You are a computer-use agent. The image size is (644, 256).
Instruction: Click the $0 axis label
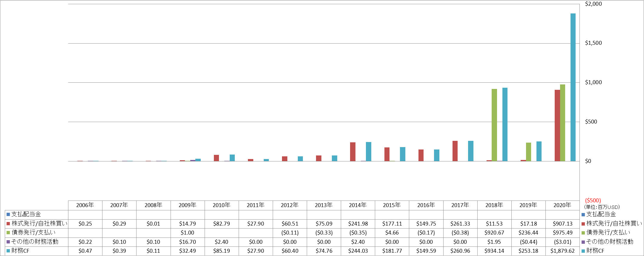(588, 161)
